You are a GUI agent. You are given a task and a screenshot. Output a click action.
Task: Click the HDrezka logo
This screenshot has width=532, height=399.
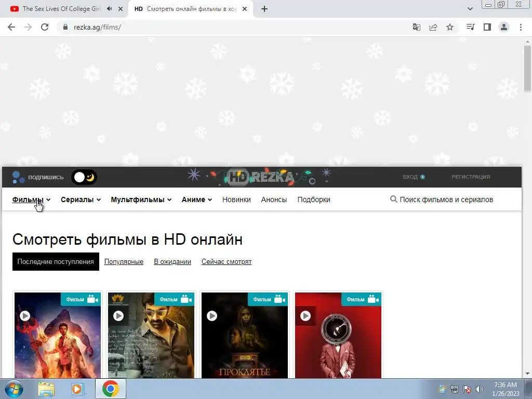click(x=260, y=177)
